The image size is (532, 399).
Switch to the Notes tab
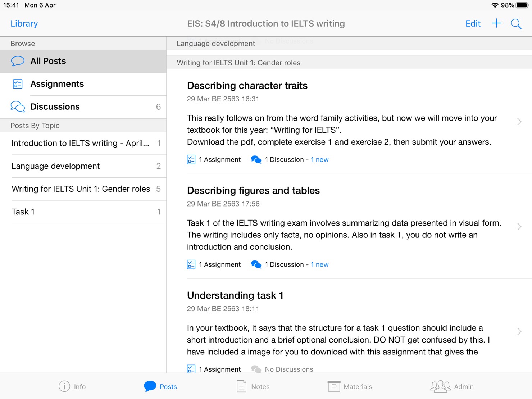click(253, 386)
